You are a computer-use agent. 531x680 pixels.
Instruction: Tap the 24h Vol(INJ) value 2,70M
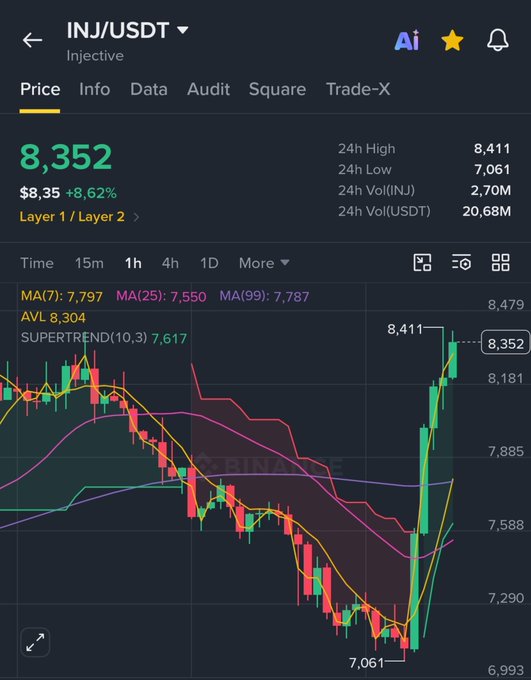(x=491, y=190)
